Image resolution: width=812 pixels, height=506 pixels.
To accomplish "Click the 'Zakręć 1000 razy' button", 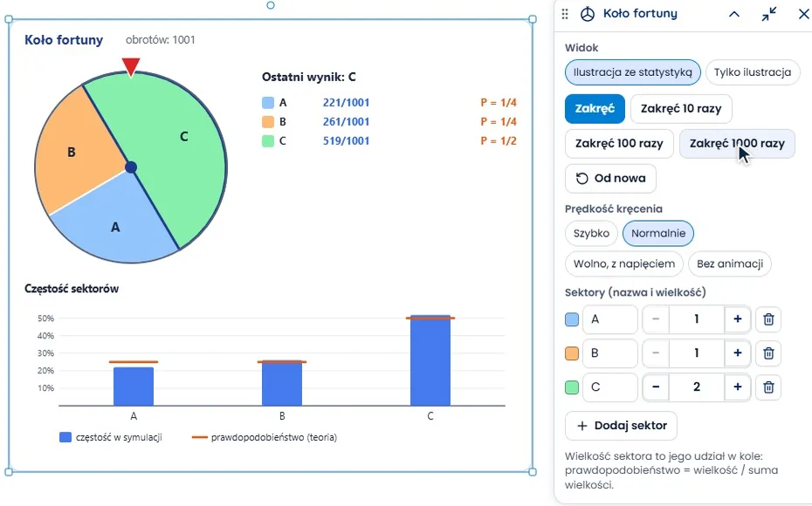I will 737,143.
